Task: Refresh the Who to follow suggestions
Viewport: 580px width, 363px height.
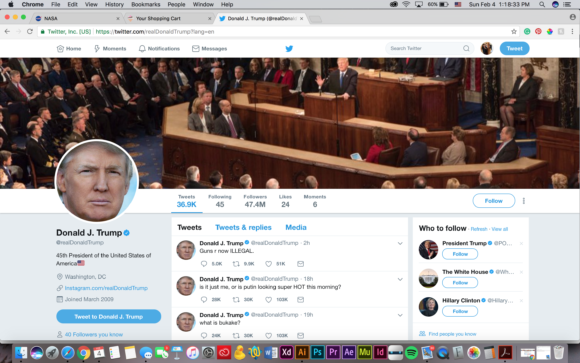Action: coord(479,229)
